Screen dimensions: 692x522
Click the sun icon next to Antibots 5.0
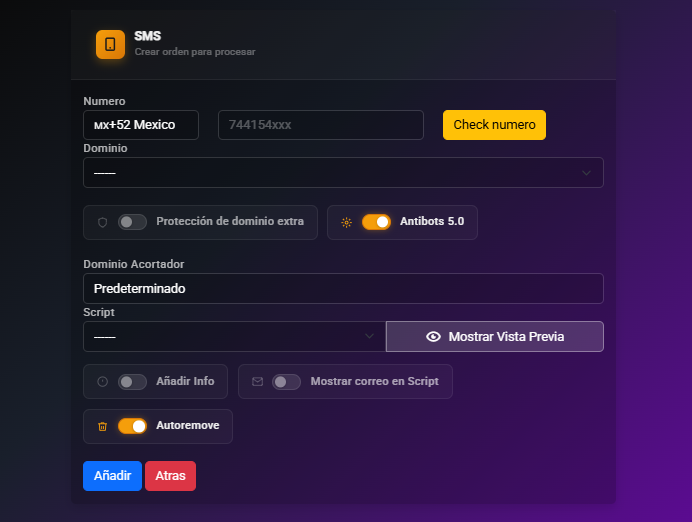[346, 222]
